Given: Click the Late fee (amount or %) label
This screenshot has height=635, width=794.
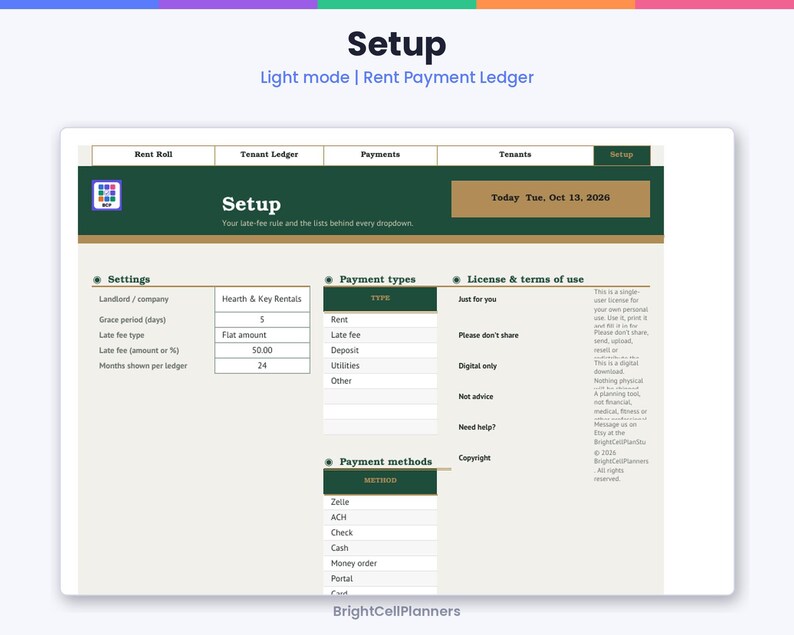Looking at the screenshot, I should [139, 350].
